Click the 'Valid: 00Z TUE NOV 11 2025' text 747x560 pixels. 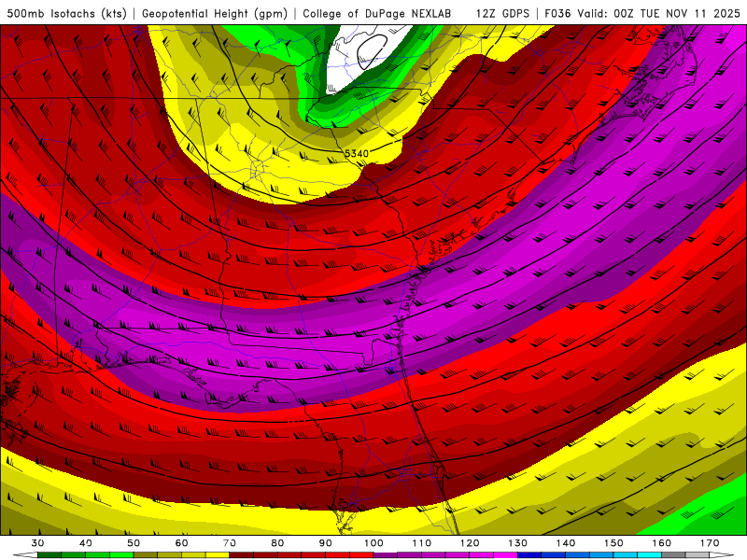pos(659,13)
